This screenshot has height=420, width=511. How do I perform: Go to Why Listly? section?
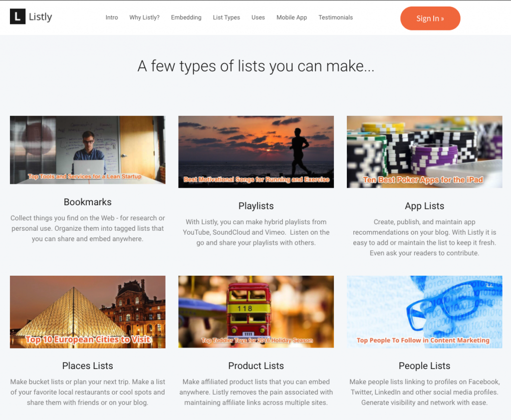click(x=144, y=17)
